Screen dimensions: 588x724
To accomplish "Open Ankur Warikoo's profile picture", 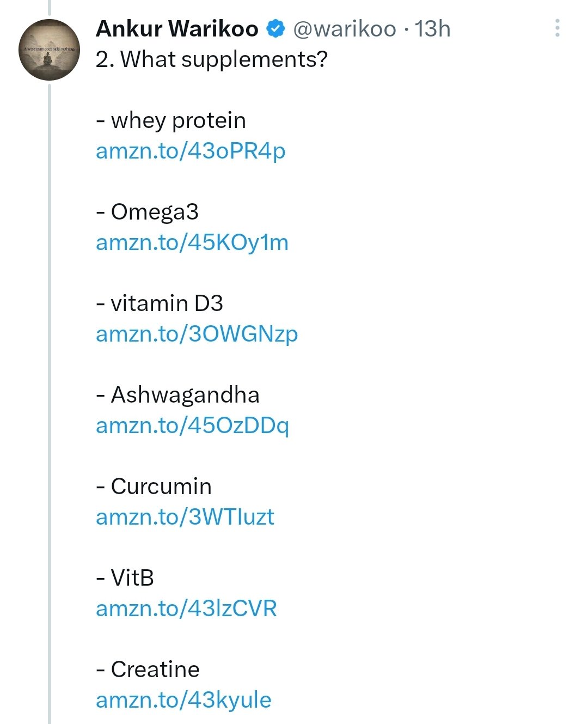I will (49, 50).
